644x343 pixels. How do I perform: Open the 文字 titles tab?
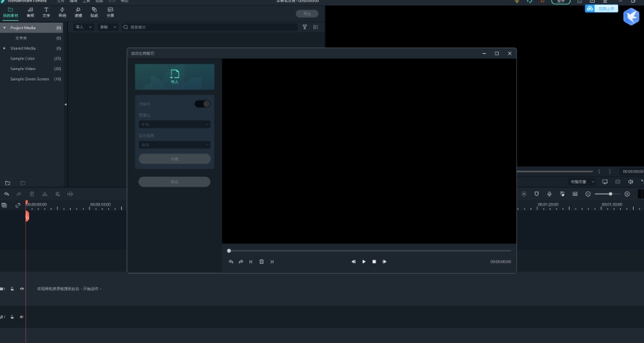click(x=46, y=12)
